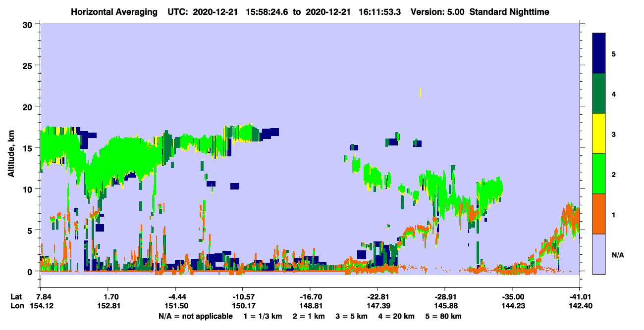This screenshot has height=330, width=644.
Task: Click the isolated yellow feature near 22 km altitude
Action: pos(421,93)
